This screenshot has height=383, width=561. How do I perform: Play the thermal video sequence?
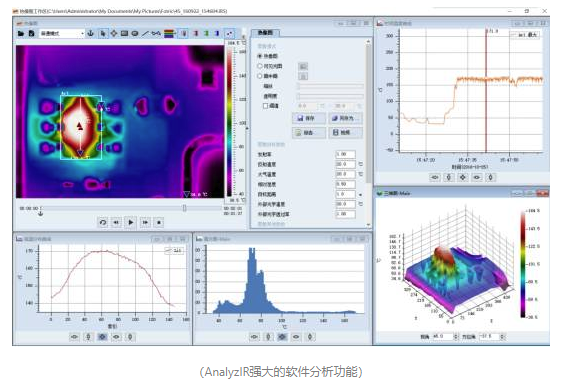tap(131, 222)
